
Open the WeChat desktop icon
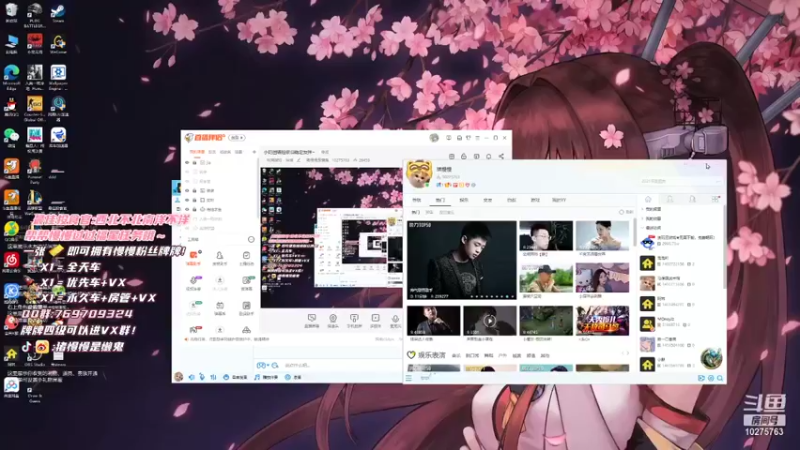coord(11,138)
